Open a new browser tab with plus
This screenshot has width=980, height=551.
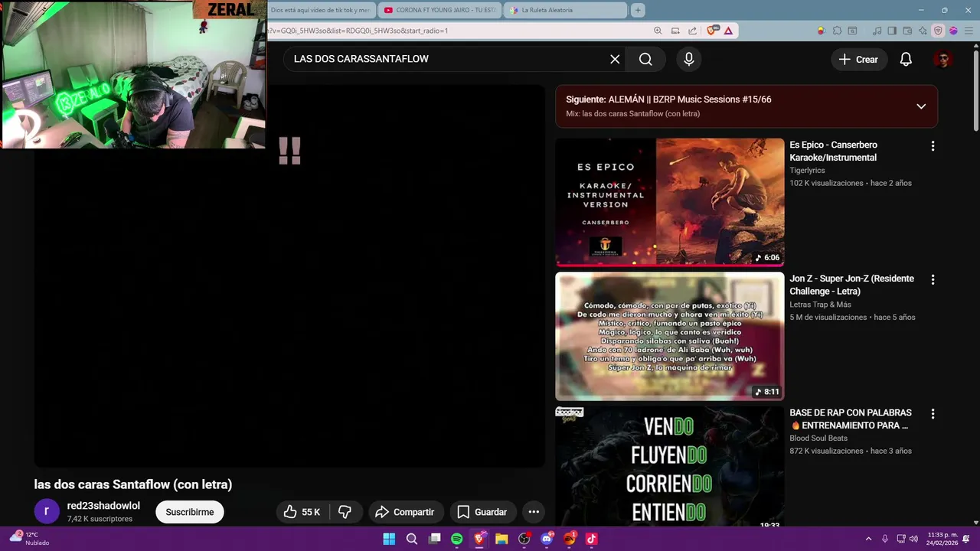638,10
